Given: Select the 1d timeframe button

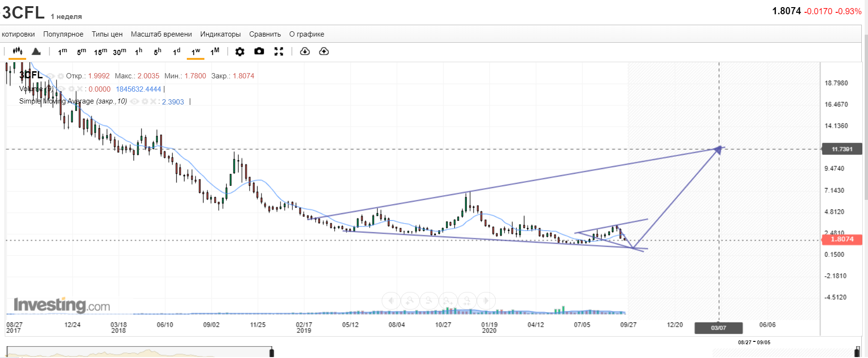Looking at the screenshot, I should click(176, 51).
